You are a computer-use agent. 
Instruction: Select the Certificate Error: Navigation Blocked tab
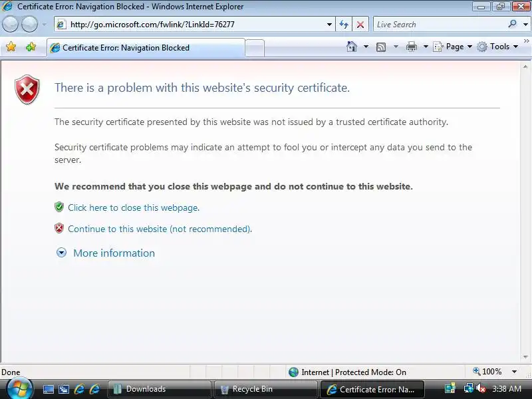coord(146,48)
